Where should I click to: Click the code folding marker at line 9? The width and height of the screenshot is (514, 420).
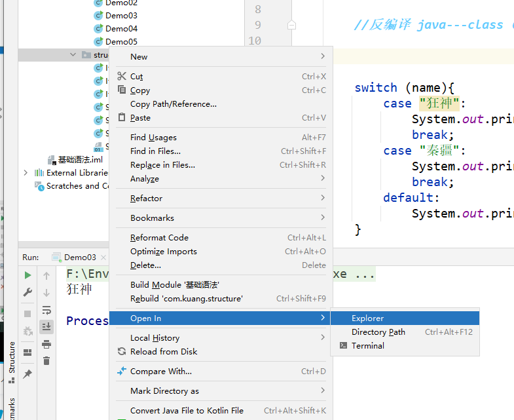coord(291,25)
